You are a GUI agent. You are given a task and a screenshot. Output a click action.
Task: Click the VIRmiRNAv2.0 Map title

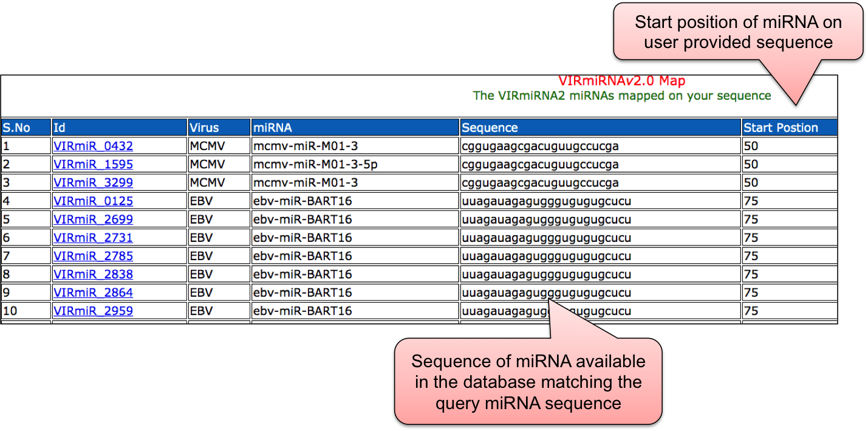point(621,81)
